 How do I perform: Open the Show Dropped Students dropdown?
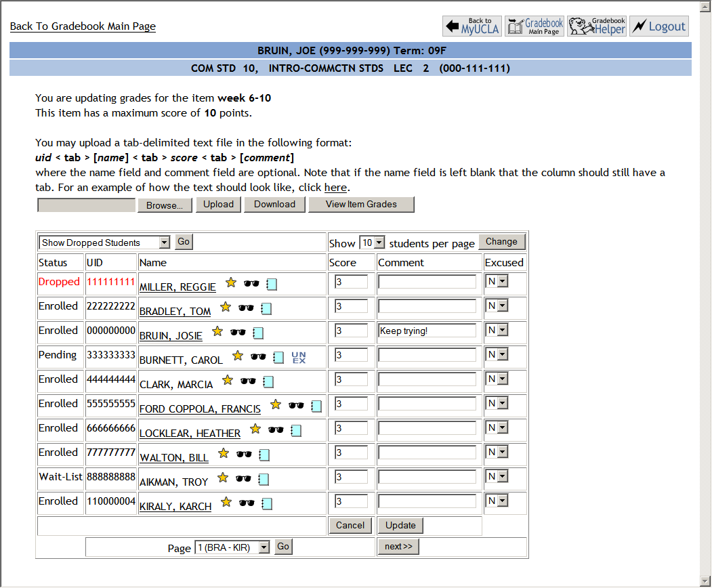pos(104,243)
